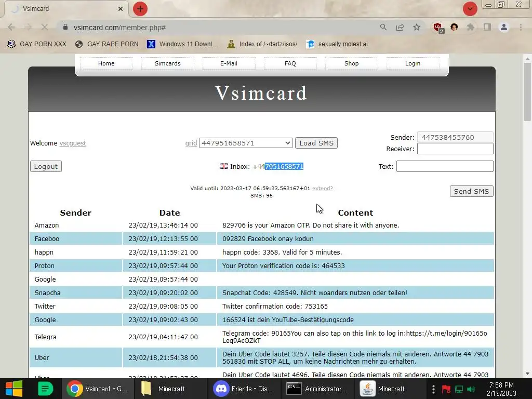Screen dimensions: 532x399
Task: Open the E-Mail menu item
Action: (229, 63)
